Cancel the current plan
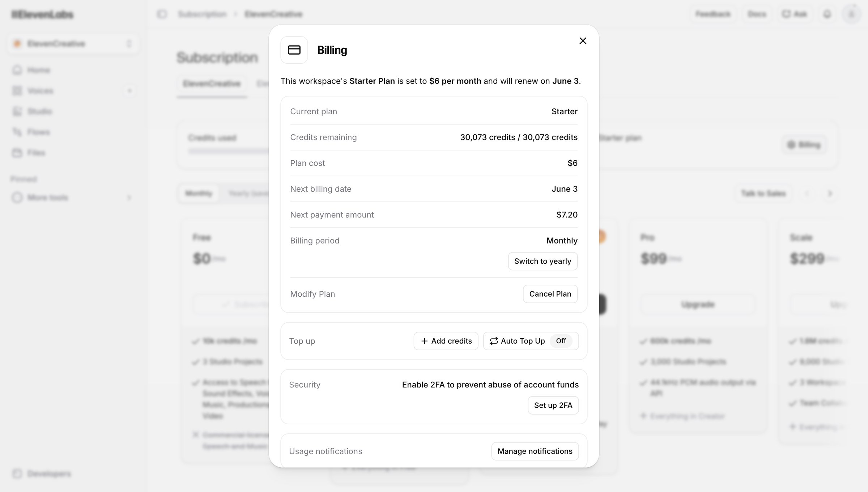Image resolution: width=868 pixels, height=492 pixels. point(550,294)
